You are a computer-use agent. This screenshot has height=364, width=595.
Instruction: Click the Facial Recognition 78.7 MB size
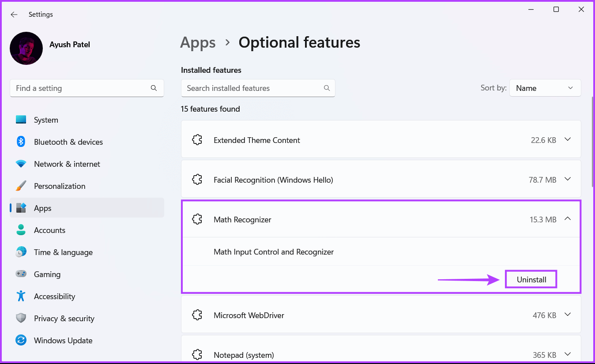[x=542, y=180]
